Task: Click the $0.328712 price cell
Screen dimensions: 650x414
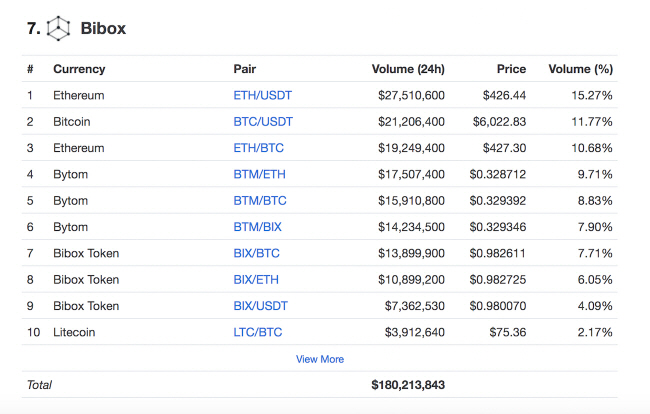Action: (497, 174)
